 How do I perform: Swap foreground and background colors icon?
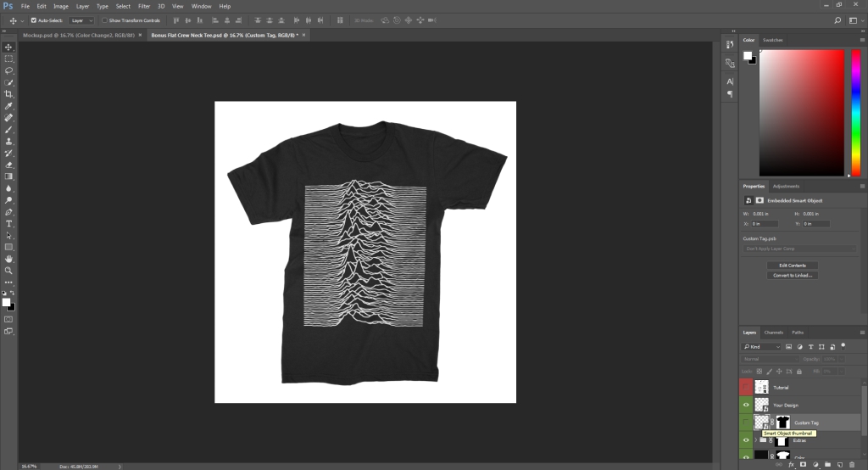coord(12,293)
